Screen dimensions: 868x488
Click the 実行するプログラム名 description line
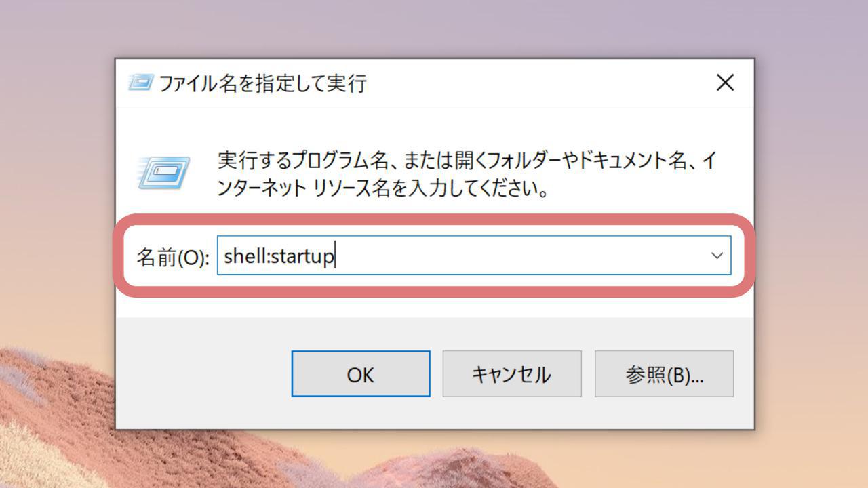pos(467,161)
